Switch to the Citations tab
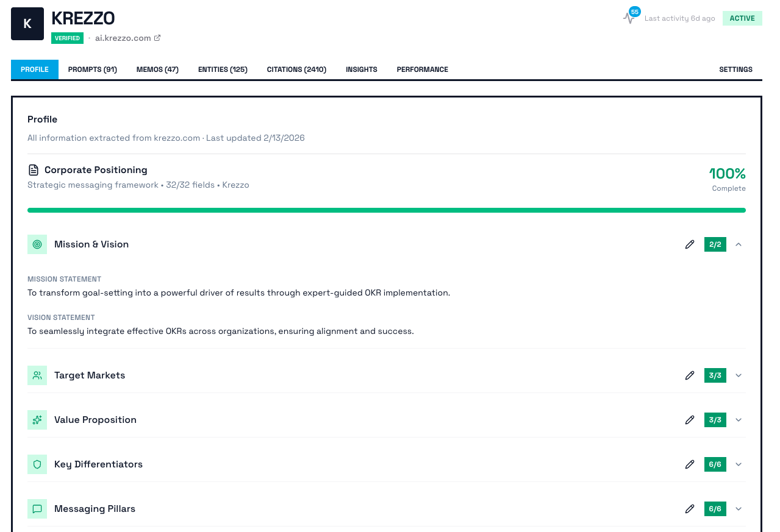780x532 pixels. [296, 69]
